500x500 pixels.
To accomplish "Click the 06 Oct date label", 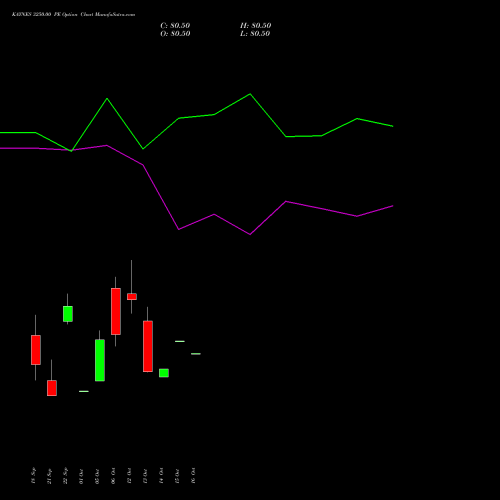I will tap(113, 476).
